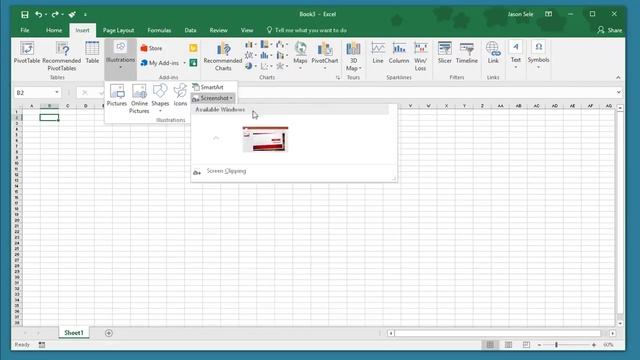The width and height of the screenshot is (640, 360).
Task: Customize Quick Access Toolbar dropdown
Action: tap(85, 15)
